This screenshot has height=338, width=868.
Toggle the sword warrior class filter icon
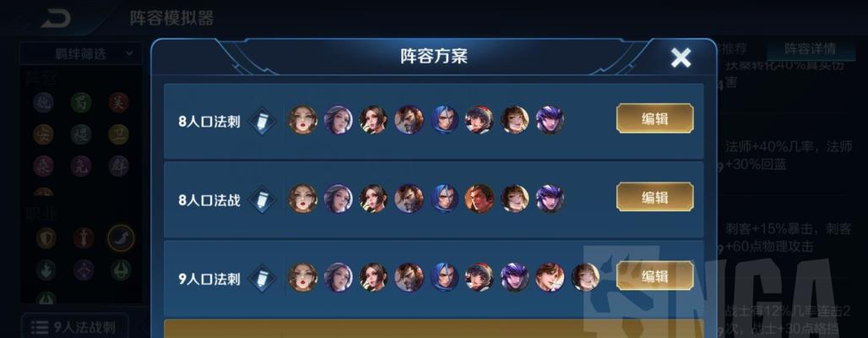[x=84, y=238]
